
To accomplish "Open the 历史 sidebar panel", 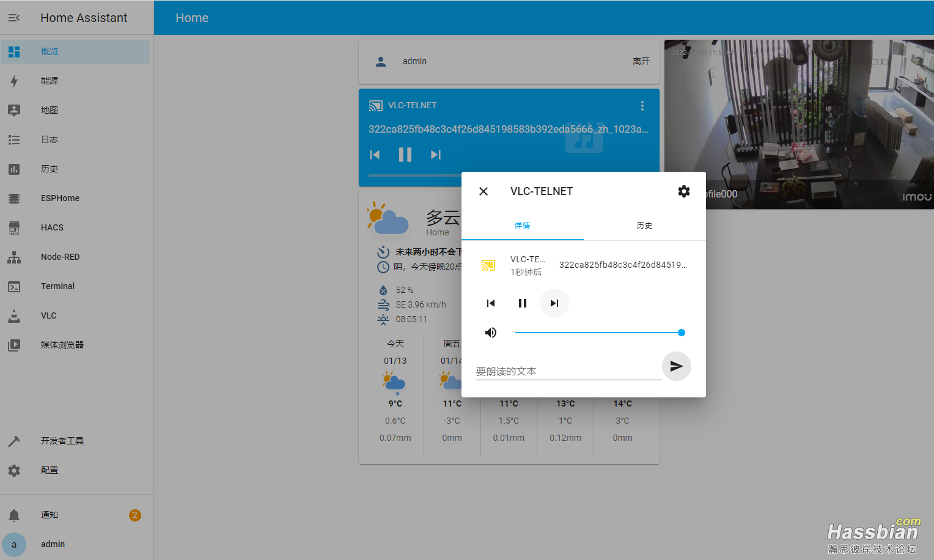I will click(x=75, y=169).
